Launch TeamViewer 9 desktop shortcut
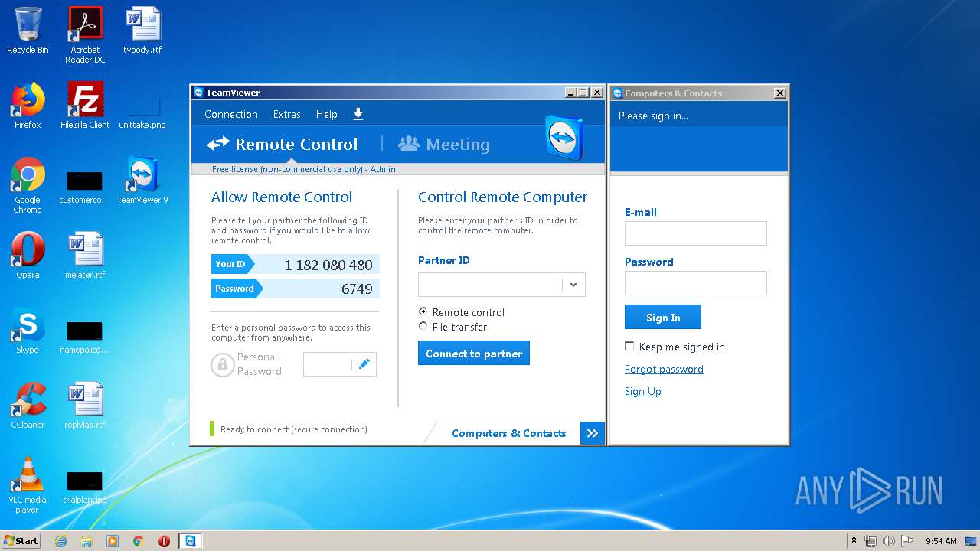 (x=142, y=181)
